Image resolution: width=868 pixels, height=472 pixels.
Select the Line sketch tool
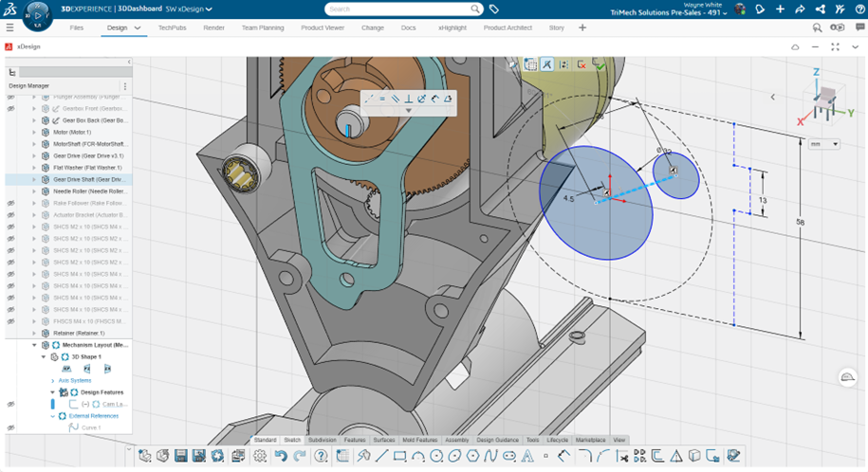point(381,456)
